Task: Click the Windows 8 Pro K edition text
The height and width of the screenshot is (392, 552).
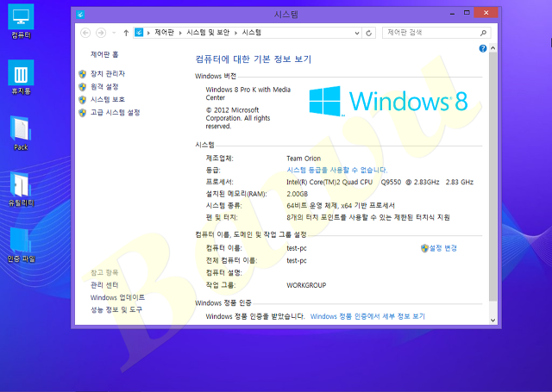Action: click(248, 94)
